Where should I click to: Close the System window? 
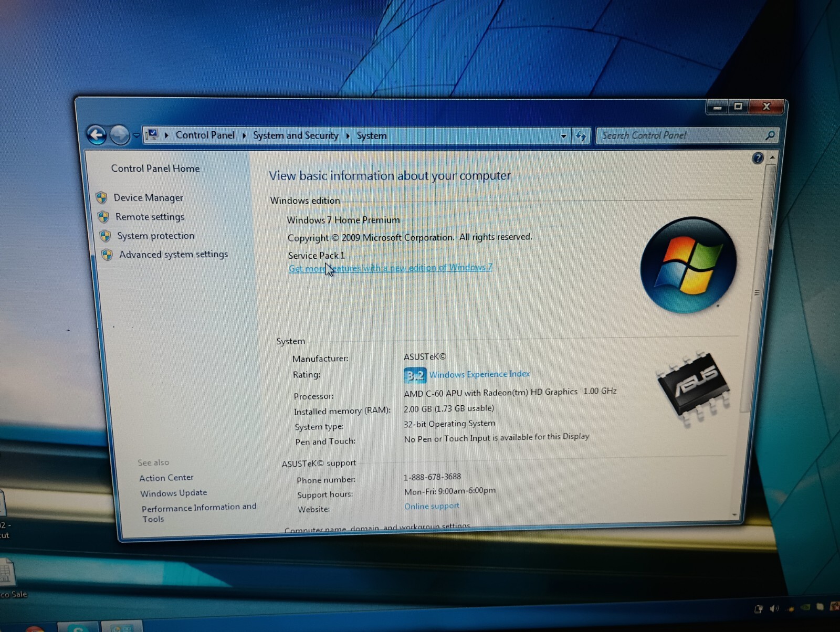(x=766, y=107)
